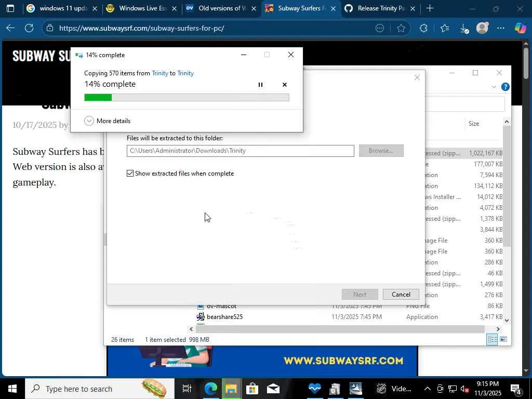Image resolution: width=532 pixels, height=399 pixels.
Task: Pause the file copy operation
Action: [x=260, y=85]
